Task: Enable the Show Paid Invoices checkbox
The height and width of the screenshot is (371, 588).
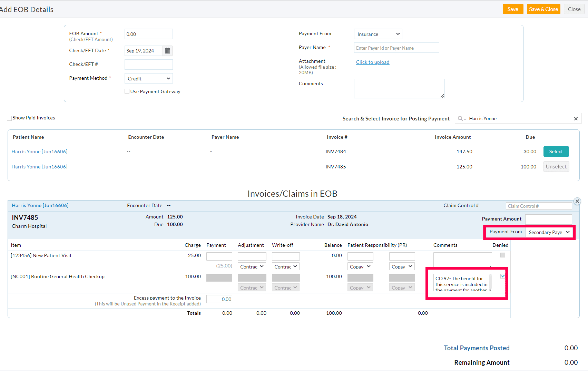Action: tap(9, 118)
